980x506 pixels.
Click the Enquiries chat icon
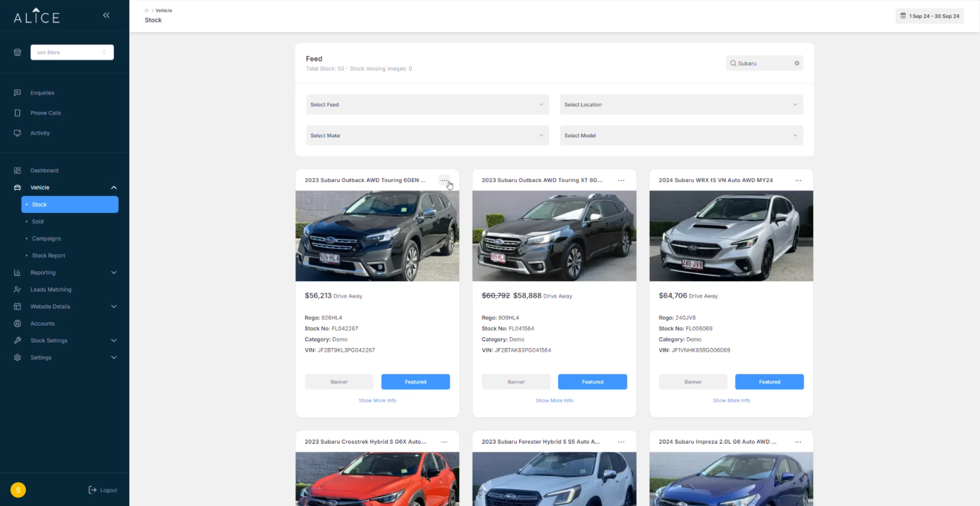pos(17,93)
